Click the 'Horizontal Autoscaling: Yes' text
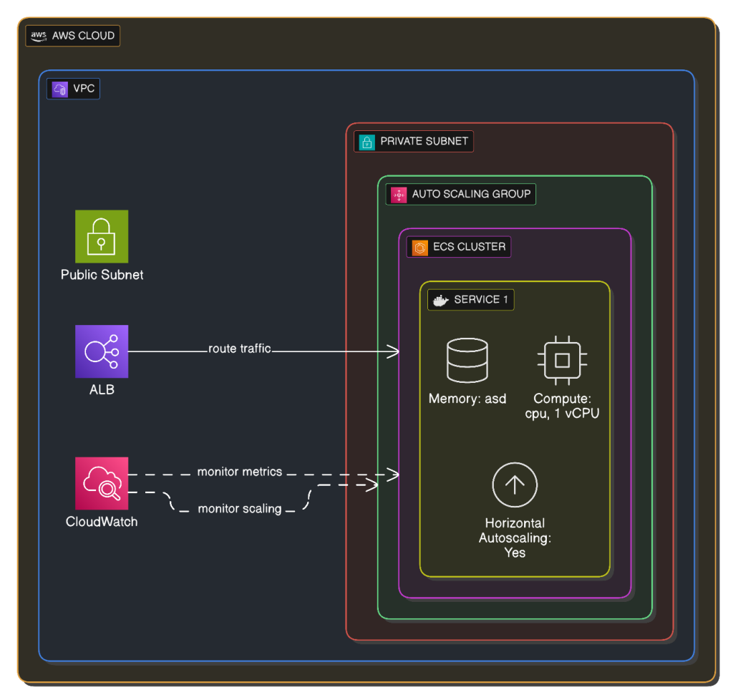 coord(515,538)
